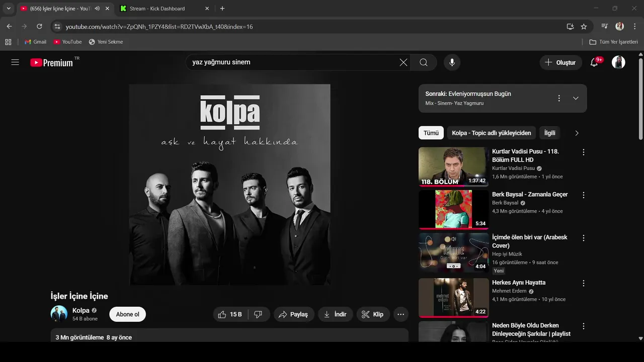Expand the Mix playlist panel chevron
The width and height of the screenshot is (644, 362).
pyautogui.click(x=576, y=98)
